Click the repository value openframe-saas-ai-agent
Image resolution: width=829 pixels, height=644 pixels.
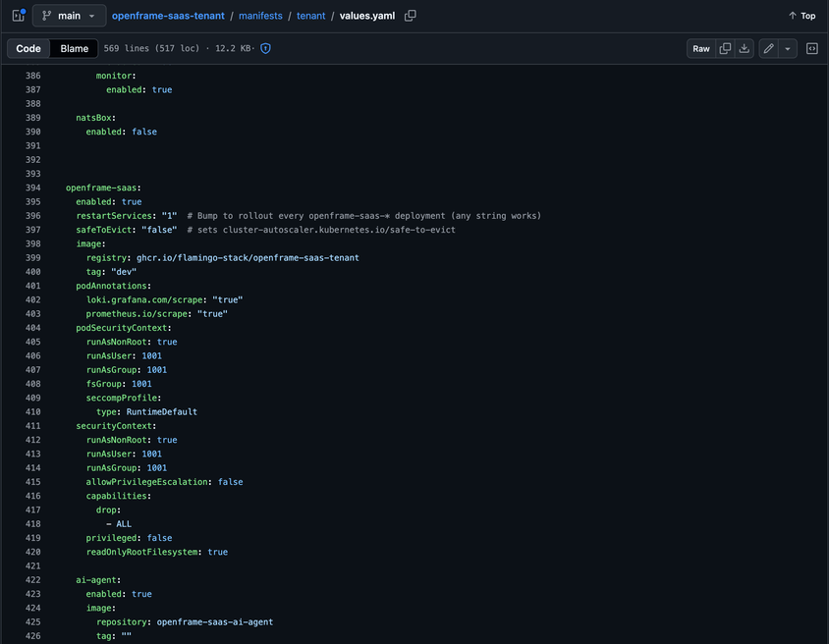click(215, 621)
